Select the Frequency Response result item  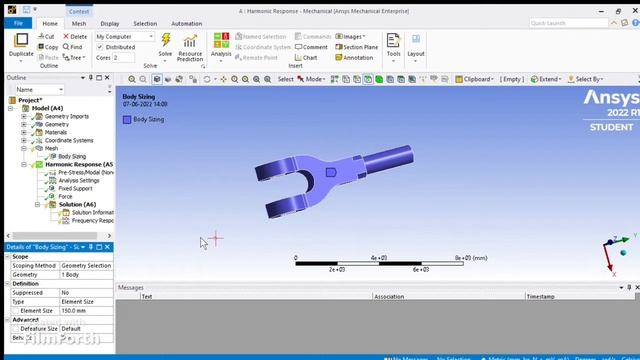pyautogui.click(x=93, y=220)
